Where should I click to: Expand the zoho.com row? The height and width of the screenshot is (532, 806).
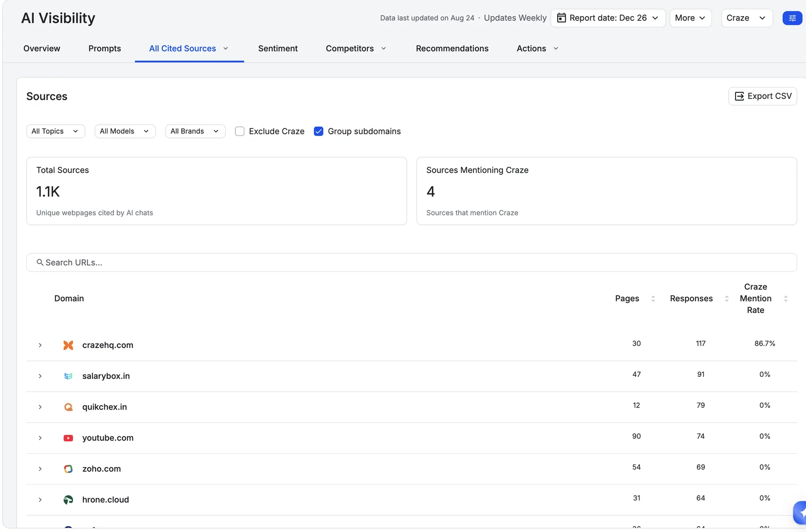coord(40,469)
